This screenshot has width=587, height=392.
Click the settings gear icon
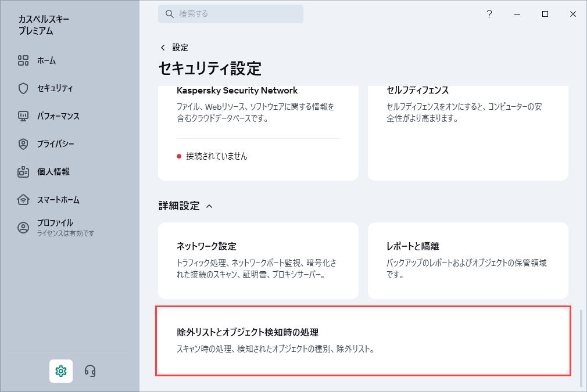[x=61, y=371]
